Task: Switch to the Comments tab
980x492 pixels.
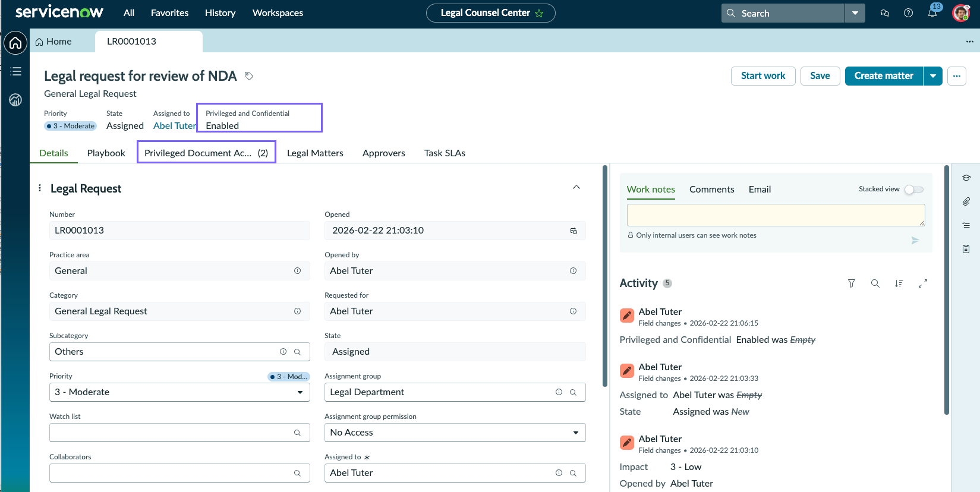Action: [712, 190]
